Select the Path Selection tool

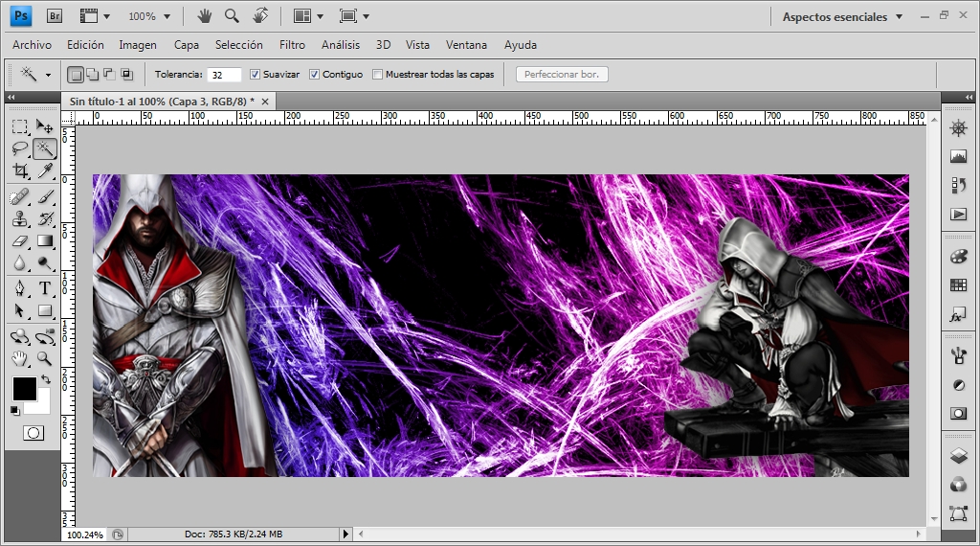tap(20, 311)
